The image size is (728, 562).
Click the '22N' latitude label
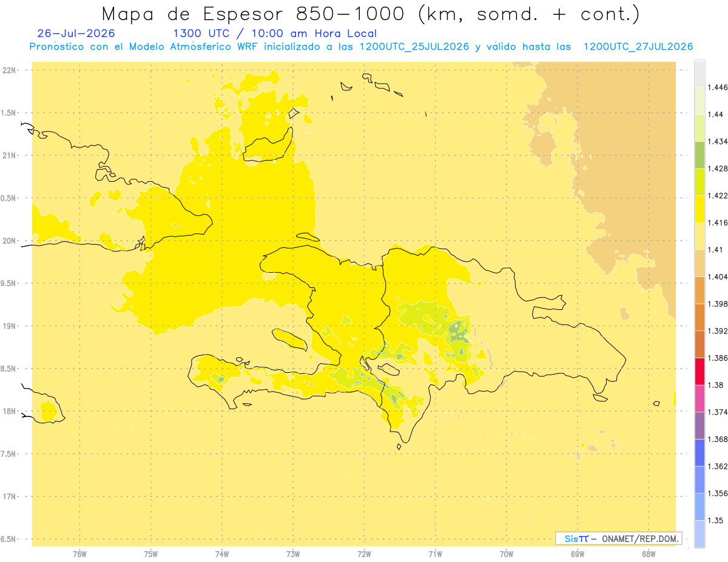[x=8, y=70]
